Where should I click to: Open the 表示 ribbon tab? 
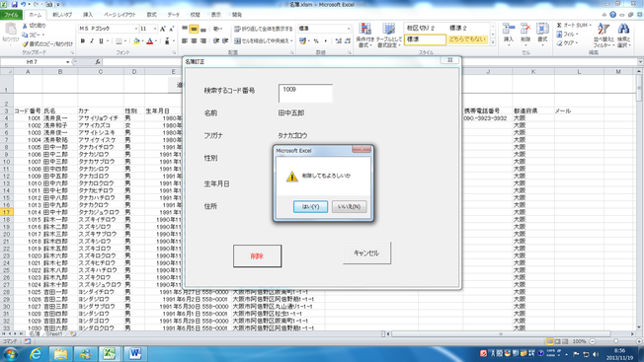pos(216,15)
